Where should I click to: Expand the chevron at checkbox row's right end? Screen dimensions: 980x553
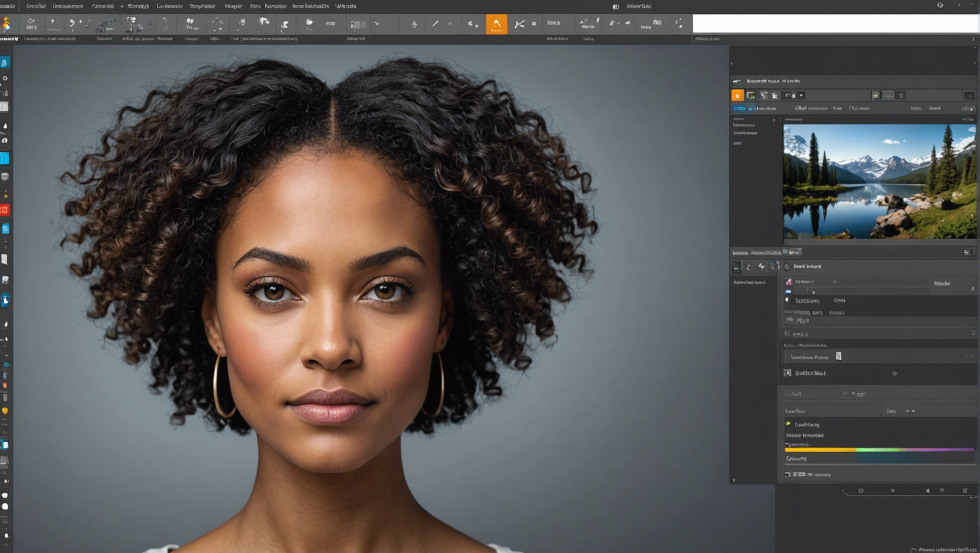(973, 333)
